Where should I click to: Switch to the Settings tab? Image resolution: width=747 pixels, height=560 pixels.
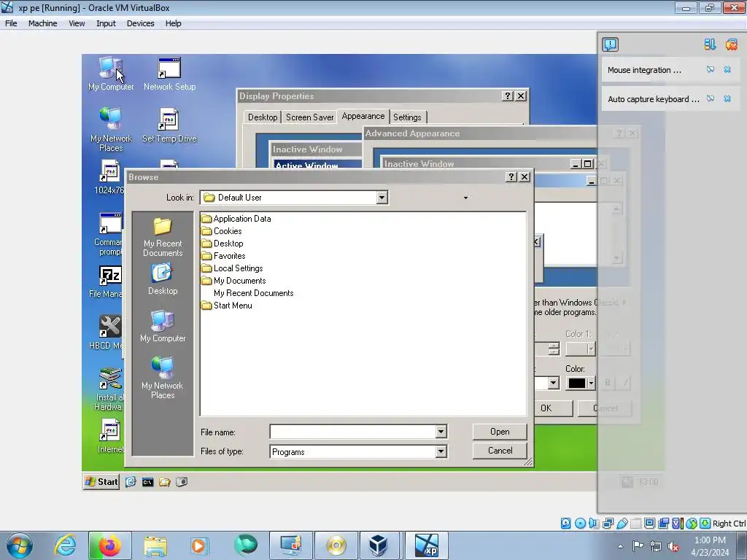[407, 117]
